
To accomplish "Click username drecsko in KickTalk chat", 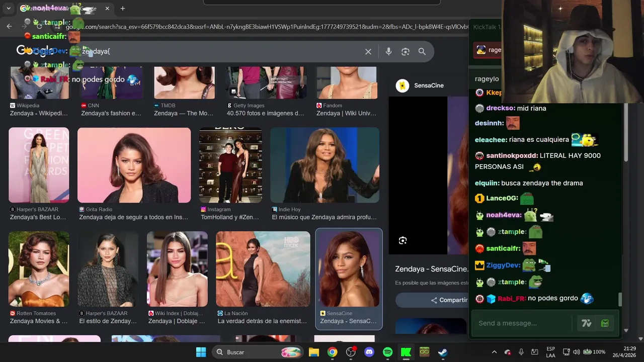I will [x=500, y=108].
